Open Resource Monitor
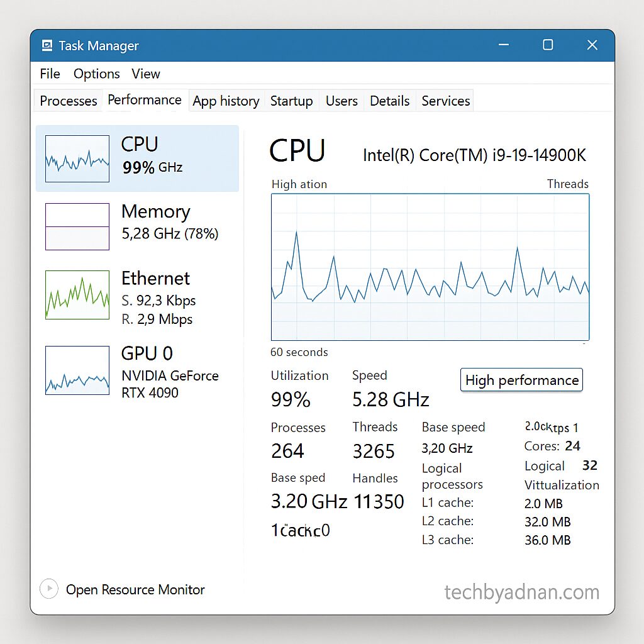644x644 pixels. (x=135, y=589)
